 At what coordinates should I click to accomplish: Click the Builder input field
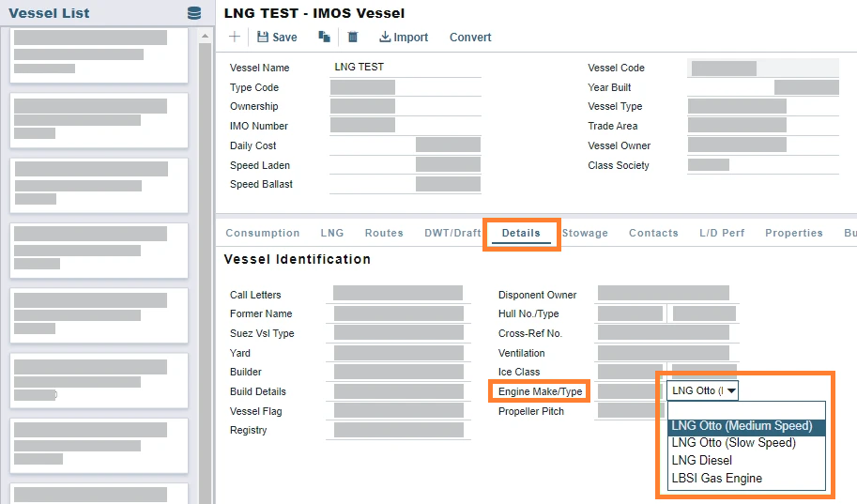(398, 372)
